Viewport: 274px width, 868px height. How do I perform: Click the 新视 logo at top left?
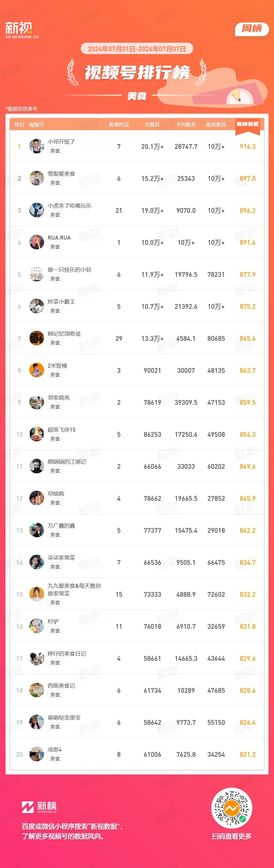pos(22,30)
